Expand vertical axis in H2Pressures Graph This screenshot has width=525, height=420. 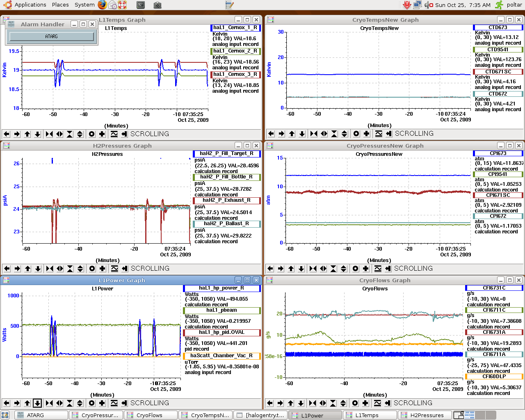click(x=80, y=269)
